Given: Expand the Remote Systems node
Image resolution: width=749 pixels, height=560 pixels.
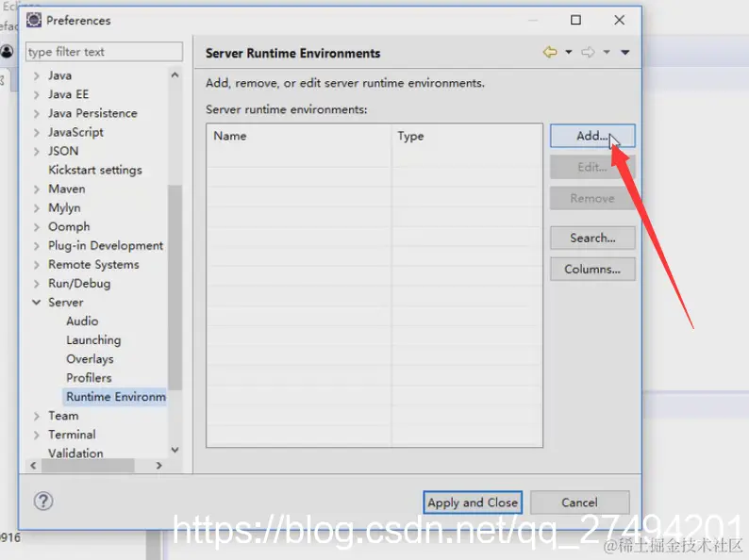Looking at the screenshot, I should pyautogui.click(x=36, y=265).
